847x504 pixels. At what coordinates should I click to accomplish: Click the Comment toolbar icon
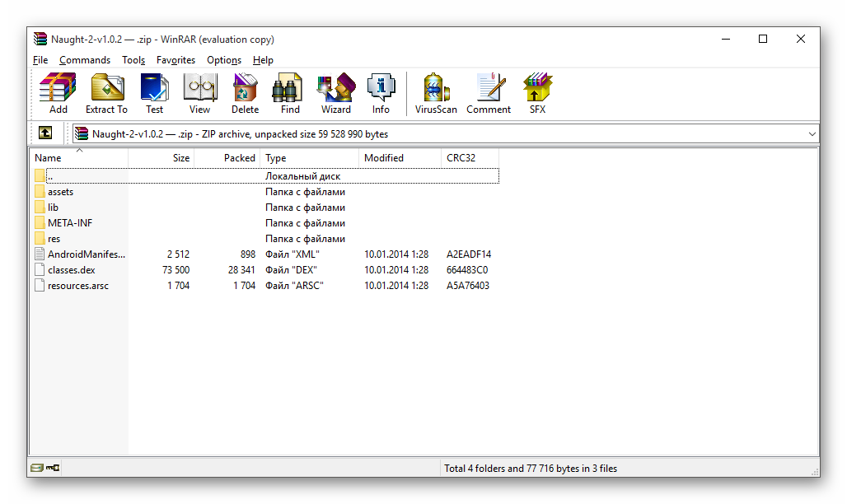tap(489, 93)
